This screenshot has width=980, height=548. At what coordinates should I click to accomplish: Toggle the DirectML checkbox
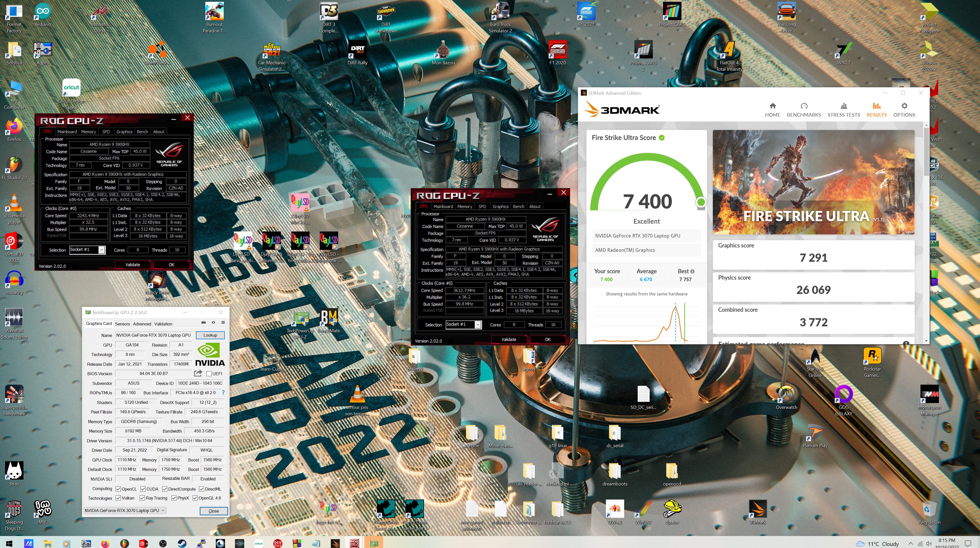click(201, 489)
